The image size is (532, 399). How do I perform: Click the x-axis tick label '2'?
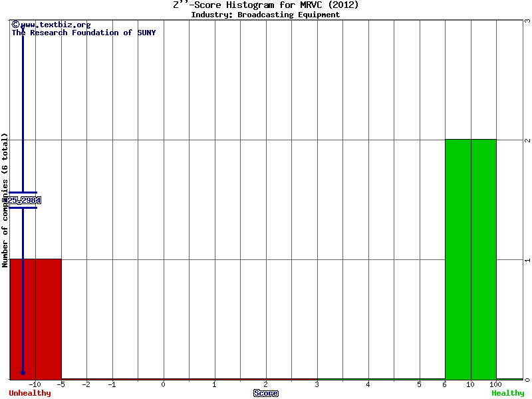tap(265, 384)
